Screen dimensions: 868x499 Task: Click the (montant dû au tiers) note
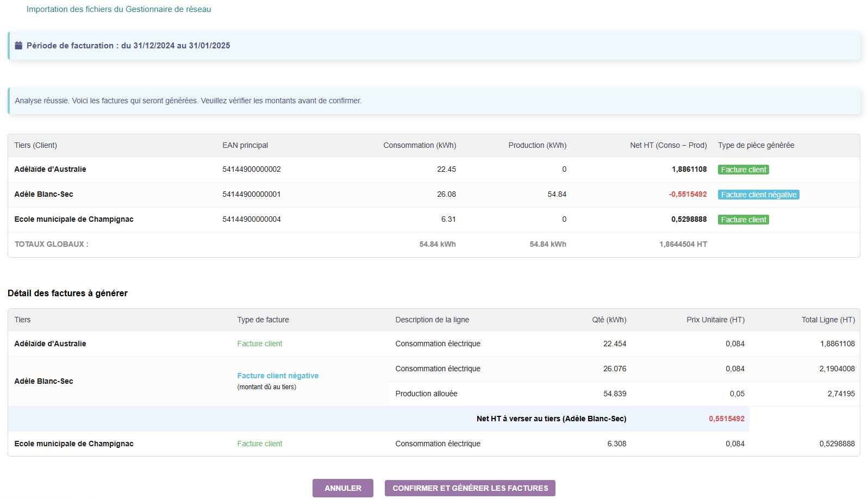(x=267, y=387)
